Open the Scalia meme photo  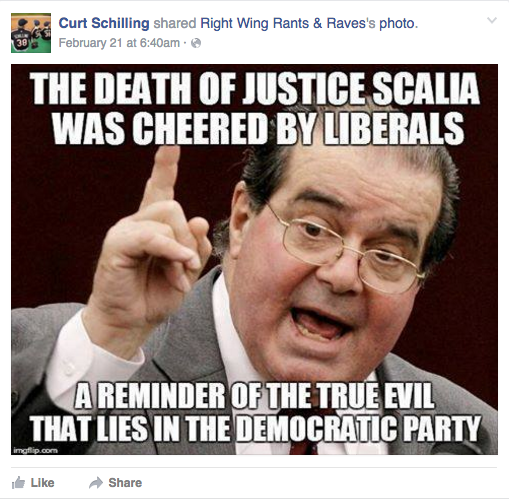254,259
